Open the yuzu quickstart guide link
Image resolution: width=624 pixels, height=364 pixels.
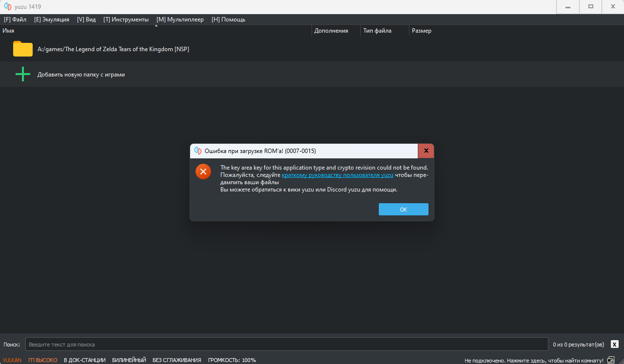click(337, 175)
